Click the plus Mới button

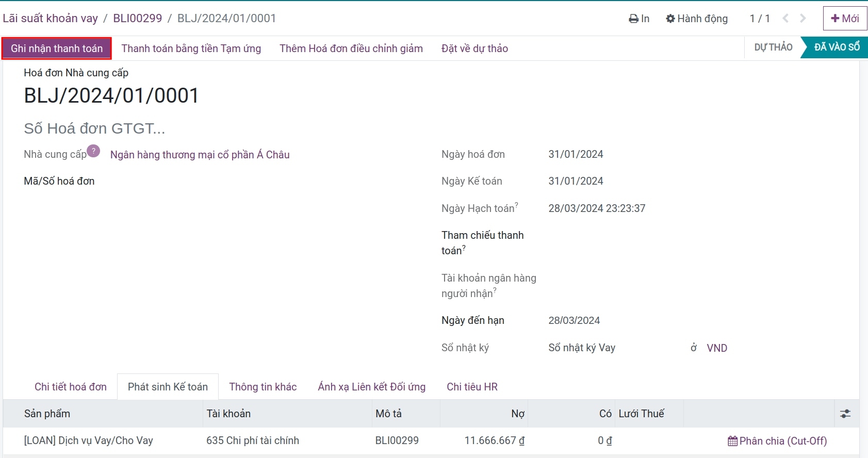pos(845,19)
